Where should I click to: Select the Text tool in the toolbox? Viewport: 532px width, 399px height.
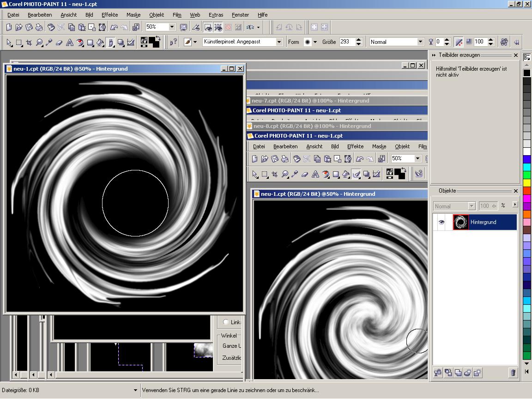pos(70,42)
